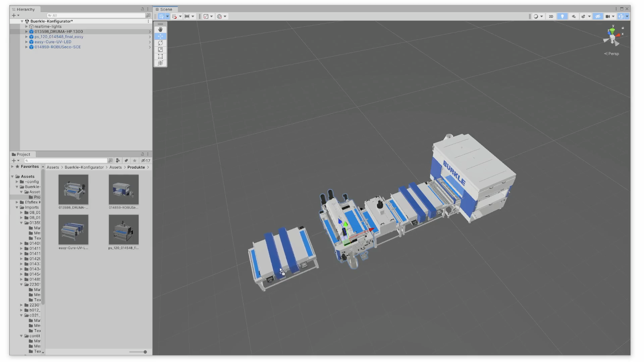Image resolution: width=644 pixels, height=362 pixels.
Task: Toggle scene lighting with the bulb icon
Action: pos(562,16)
